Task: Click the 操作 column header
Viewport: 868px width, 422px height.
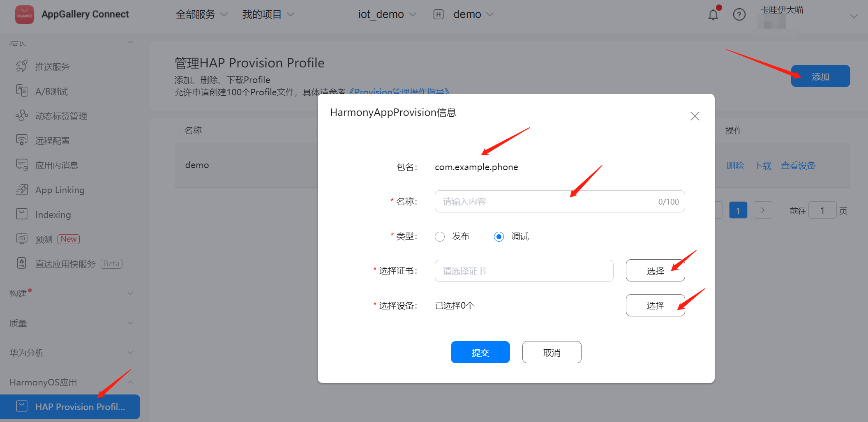Action: [x=734, y=130]
